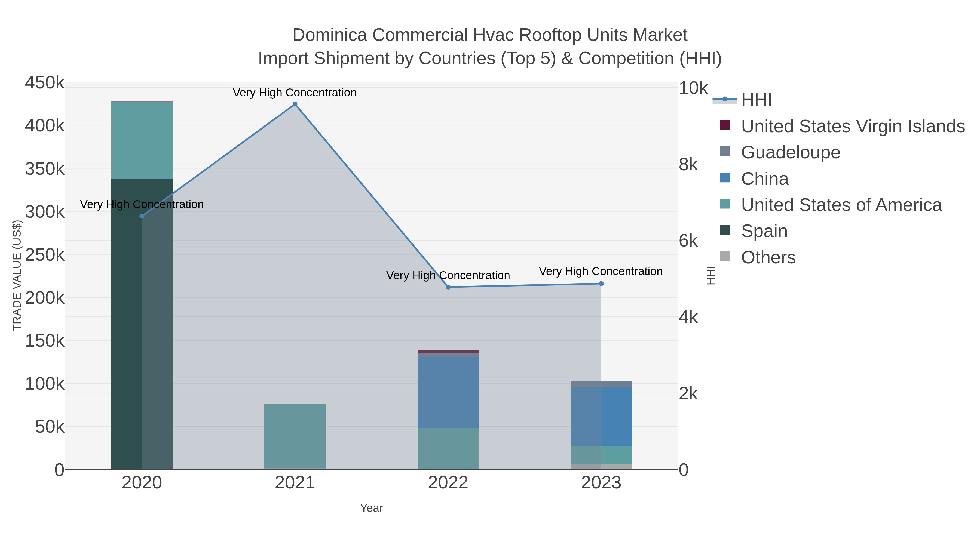Click the Very High Concentration label near 2020

pyautogui.click(x=142, y=204)
